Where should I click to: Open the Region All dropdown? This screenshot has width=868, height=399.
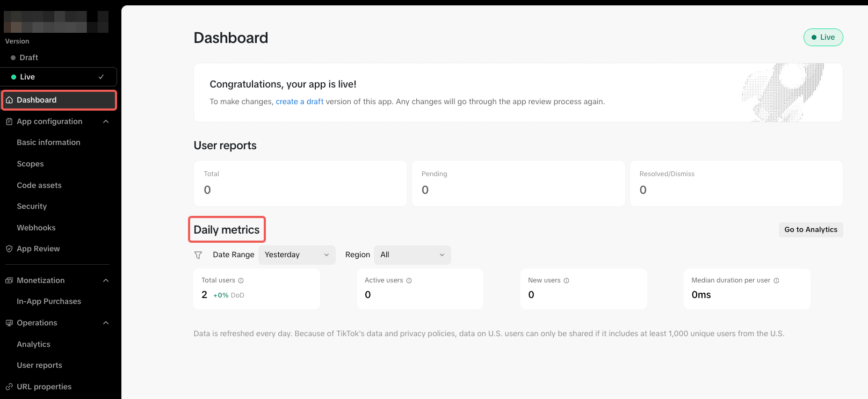(x=412, y=255)
